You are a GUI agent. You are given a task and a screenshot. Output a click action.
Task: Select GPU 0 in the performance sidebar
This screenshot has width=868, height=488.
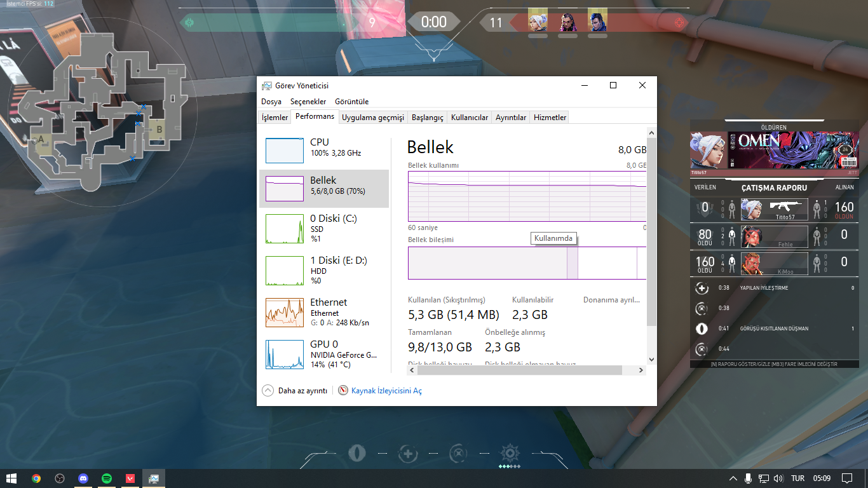324,354
